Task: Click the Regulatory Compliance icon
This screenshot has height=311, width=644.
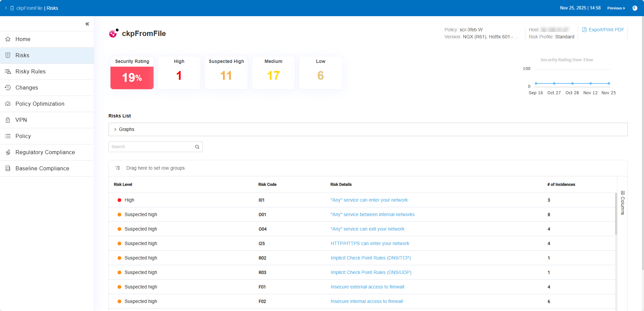Action: pyautogui.click(x=8, y=152)
